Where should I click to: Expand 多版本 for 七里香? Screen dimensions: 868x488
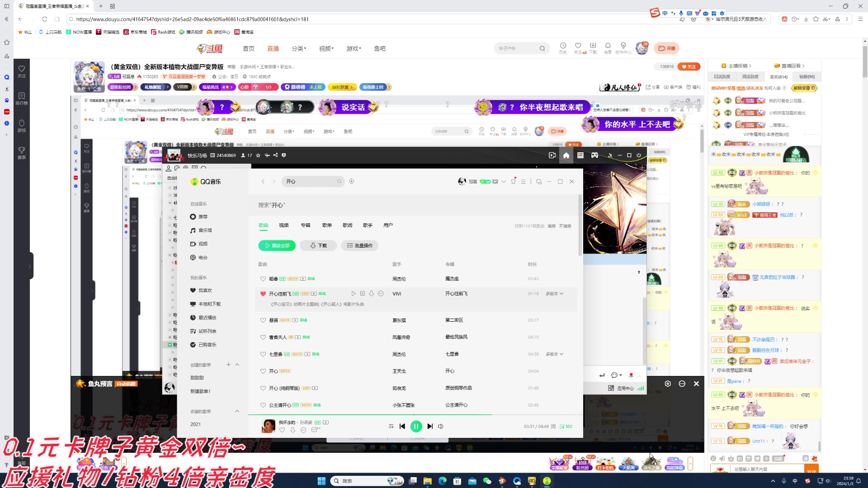554,354
